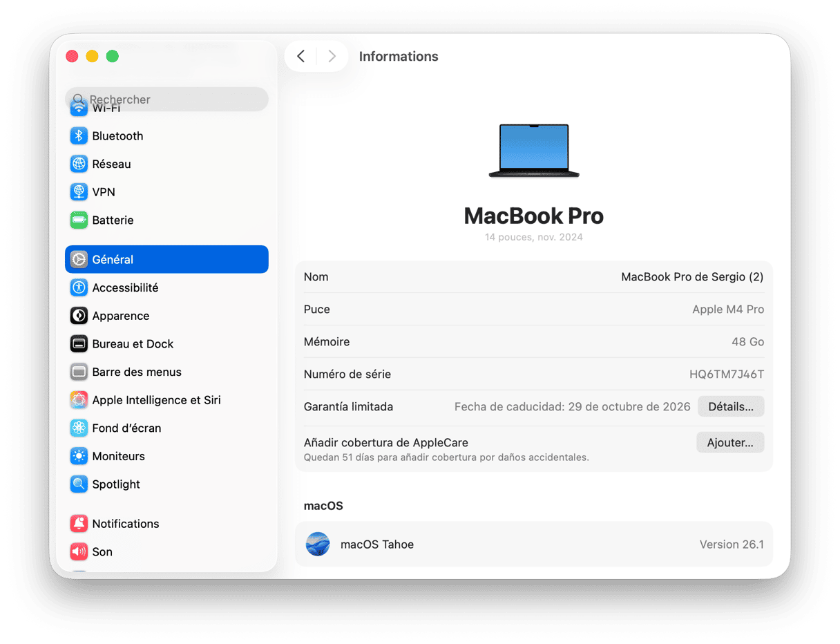Open Son sound settings
Screen dimensions: 840x644
(x=102, y=552)
